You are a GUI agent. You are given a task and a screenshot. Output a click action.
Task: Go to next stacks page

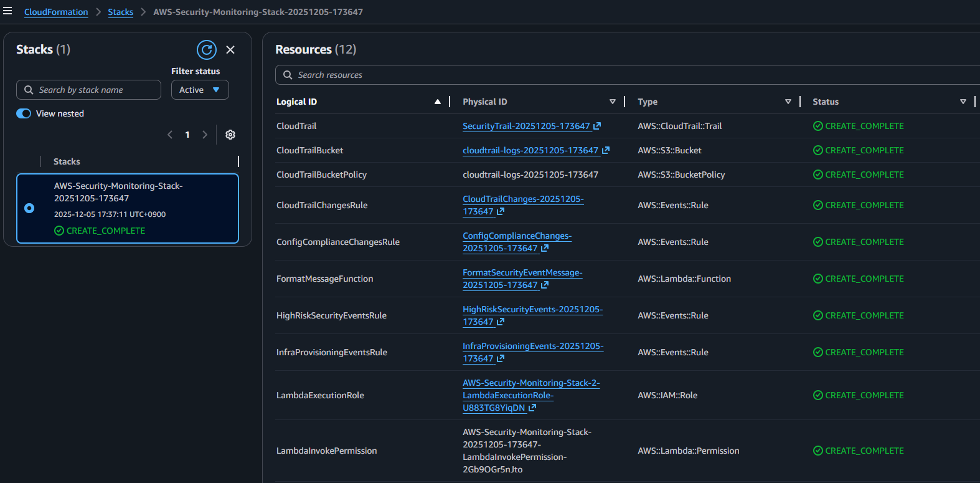pyautogui.click(x=204, y=135)
